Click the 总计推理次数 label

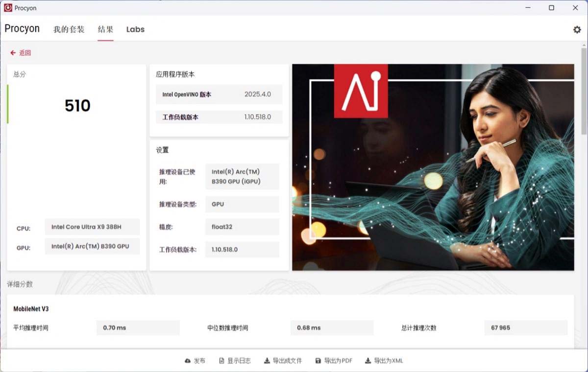pyautogui.click(x=419, y=328)
